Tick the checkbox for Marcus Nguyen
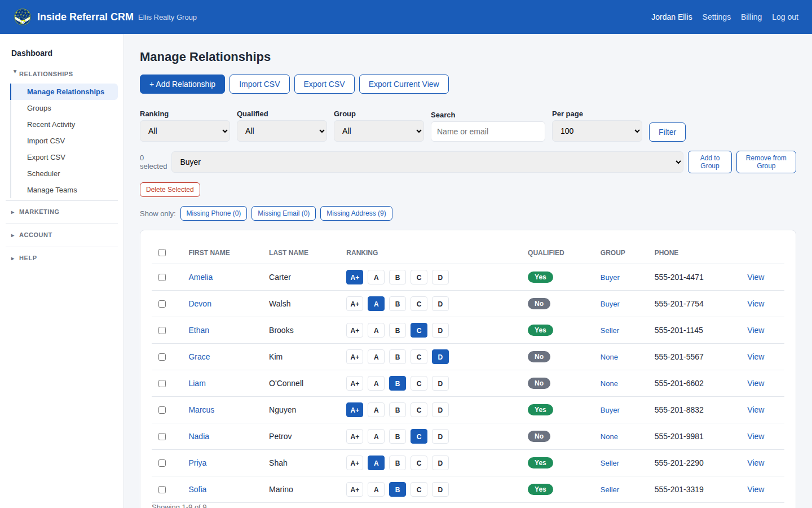The image size is (812, 508). [162, 410]
